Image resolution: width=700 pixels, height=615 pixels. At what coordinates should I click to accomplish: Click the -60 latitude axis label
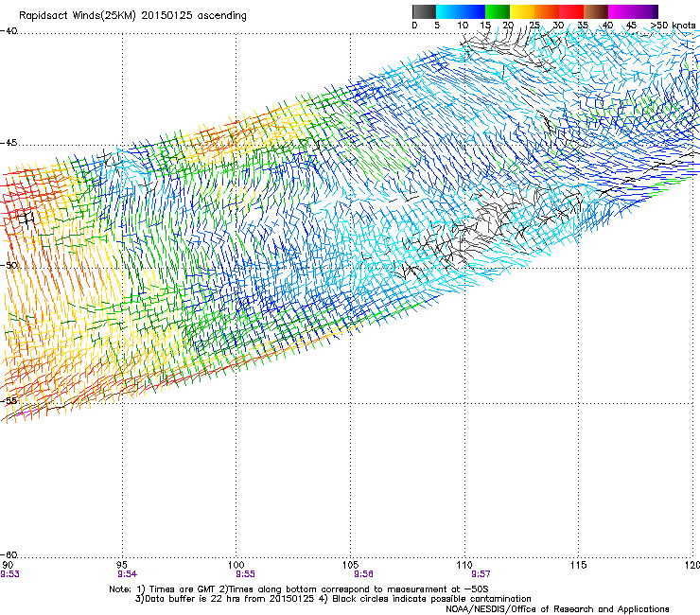[9, 555]
